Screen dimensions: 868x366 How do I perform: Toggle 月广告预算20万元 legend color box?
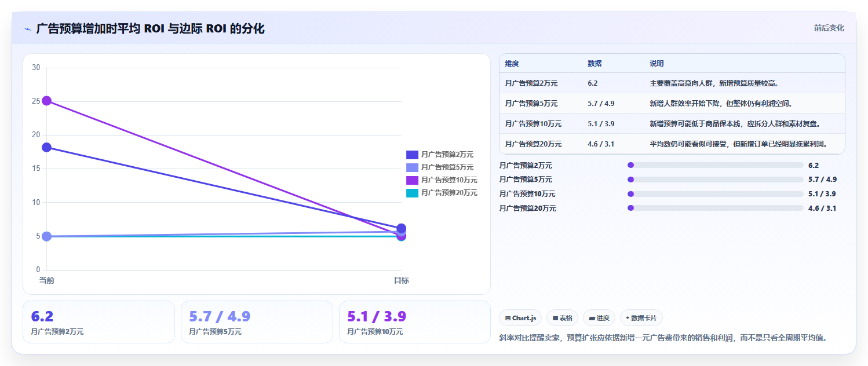(x=412, y=193)
